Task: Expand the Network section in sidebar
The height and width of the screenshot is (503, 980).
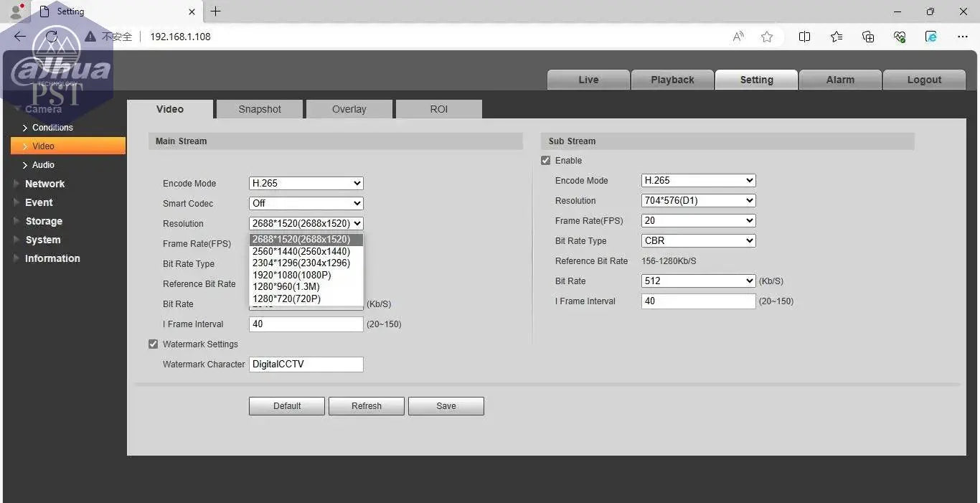Action: tap(44, 184)
